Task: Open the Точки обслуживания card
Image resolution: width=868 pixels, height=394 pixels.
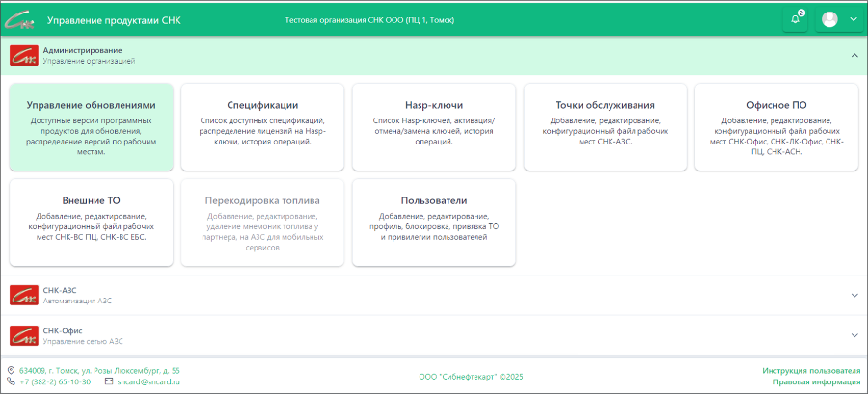Action: point(605,127)
